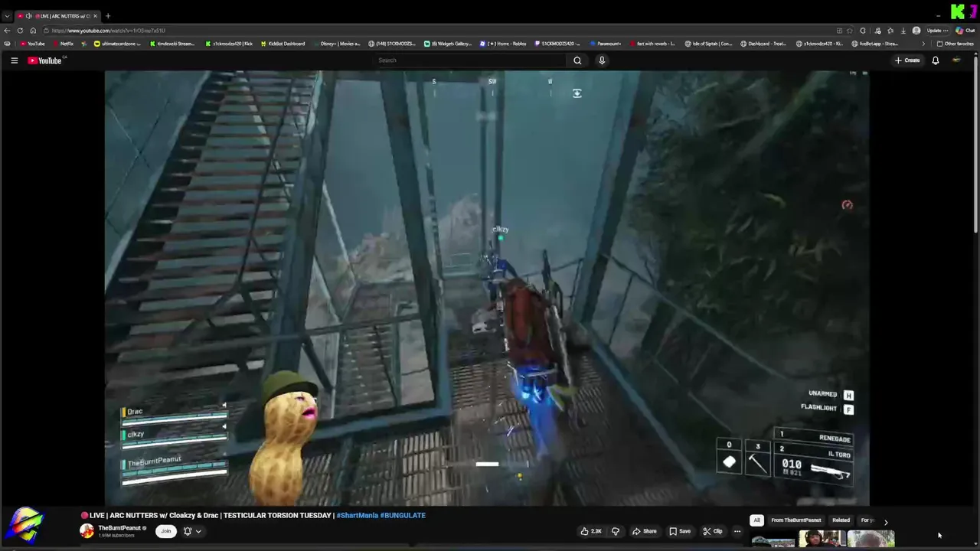Click the page vertical scrollbar
The image size is (980, 551).
[x=975, y=145]
